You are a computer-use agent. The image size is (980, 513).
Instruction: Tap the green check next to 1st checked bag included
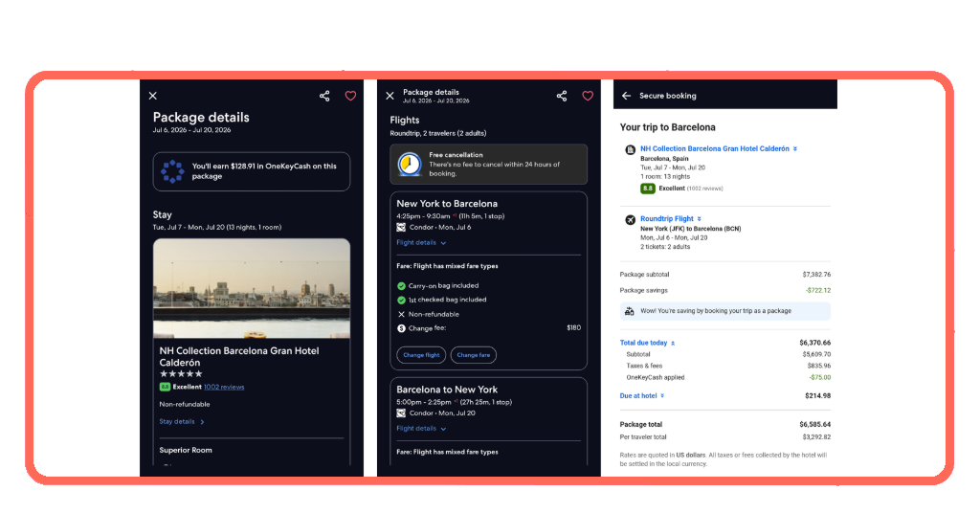point(401,300)
